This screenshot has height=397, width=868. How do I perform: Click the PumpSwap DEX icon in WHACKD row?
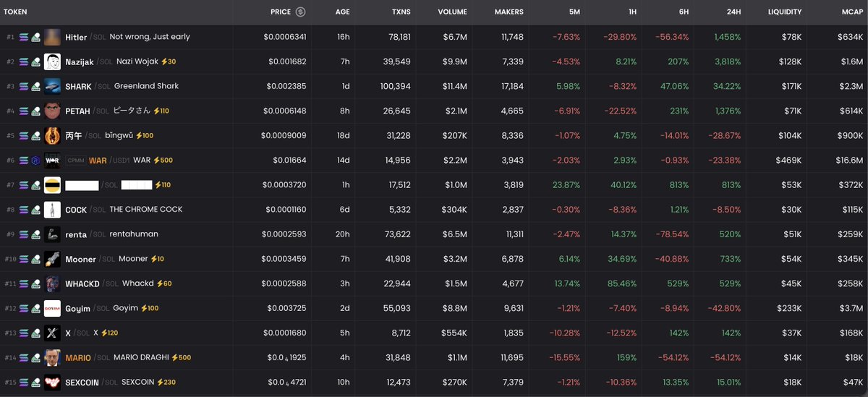[35, 283]
